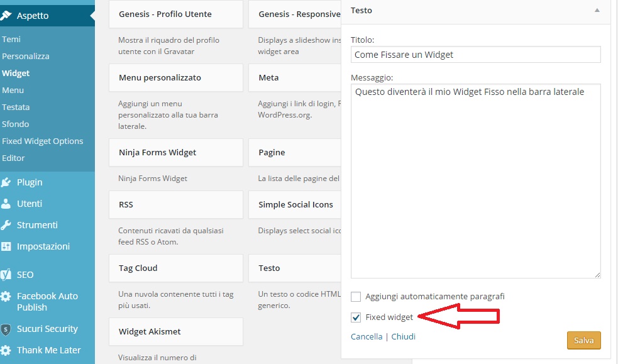Click the SEO Yoast icon
The image size is (618, 364).
point(6,275)
